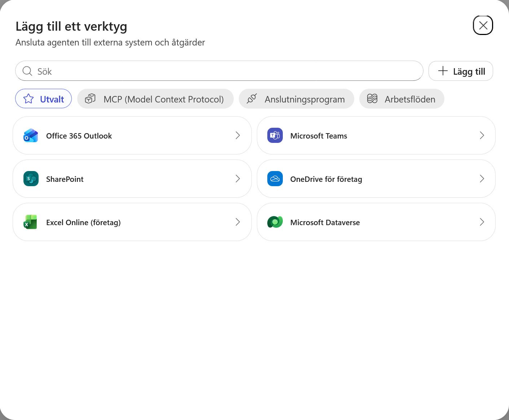509x420 pixels.
Task: Click the Lägg till button
Action: [x=461, y=71]
